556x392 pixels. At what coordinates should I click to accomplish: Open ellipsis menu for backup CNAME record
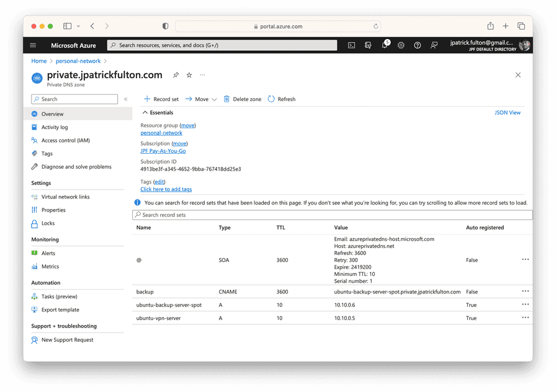(x=525, y=291)
